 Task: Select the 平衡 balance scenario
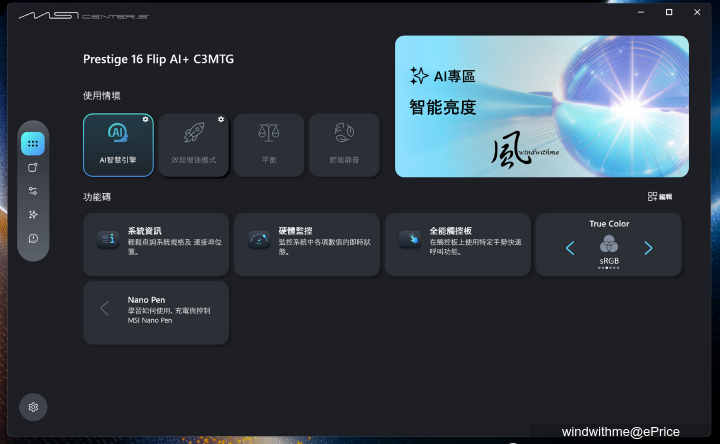[x=269, y=145]
